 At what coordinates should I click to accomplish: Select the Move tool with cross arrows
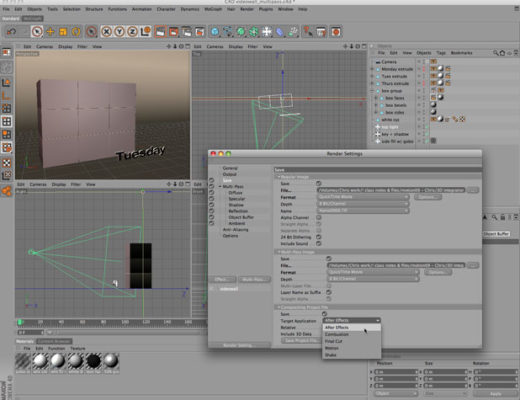50,32
